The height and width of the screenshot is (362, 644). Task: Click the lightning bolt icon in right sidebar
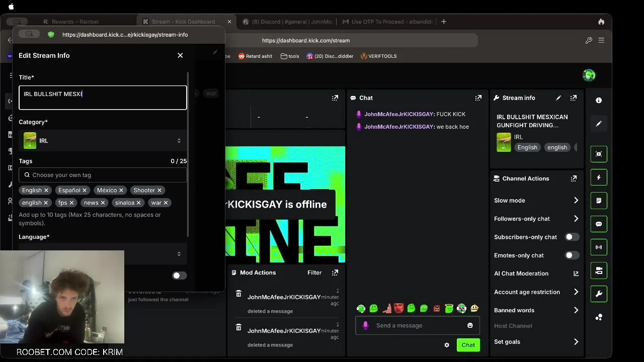pos(599,177)
